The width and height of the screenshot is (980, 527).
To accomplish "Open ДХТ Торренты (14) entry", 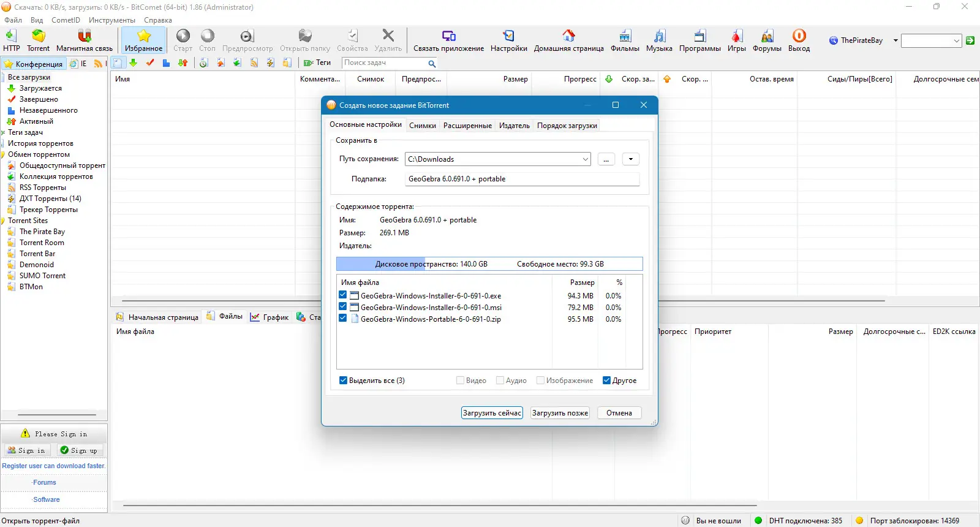I will click(50, 199).
